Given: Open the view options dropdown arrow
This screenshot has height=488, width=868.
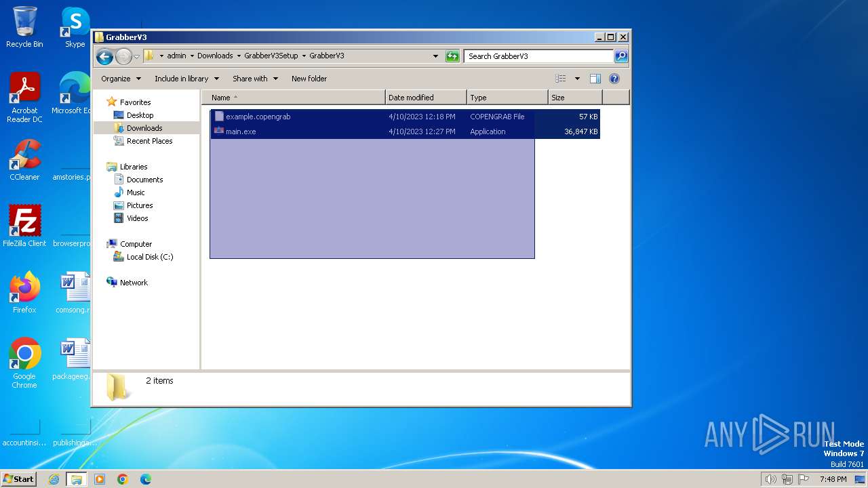Looking at the screenshot, I should (x=577, y=79).
